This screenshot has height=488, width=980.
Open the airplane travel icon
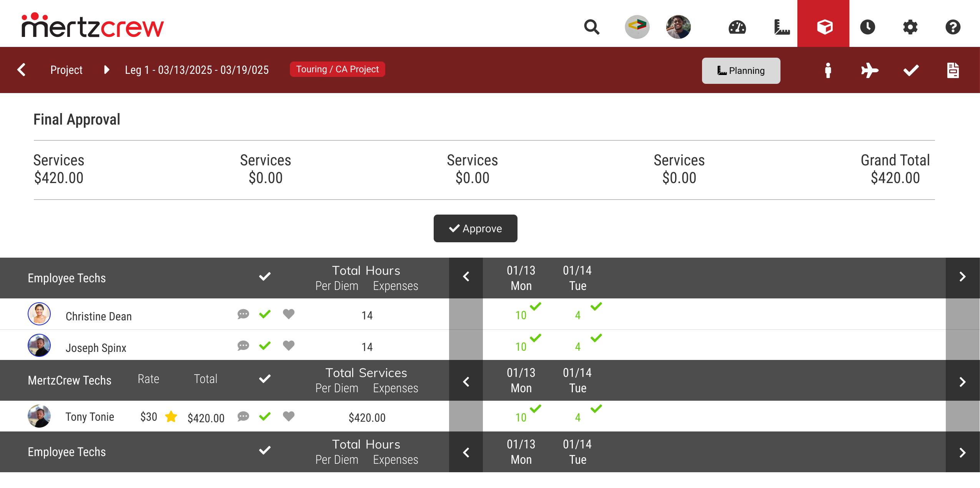[x=870, y=70]
